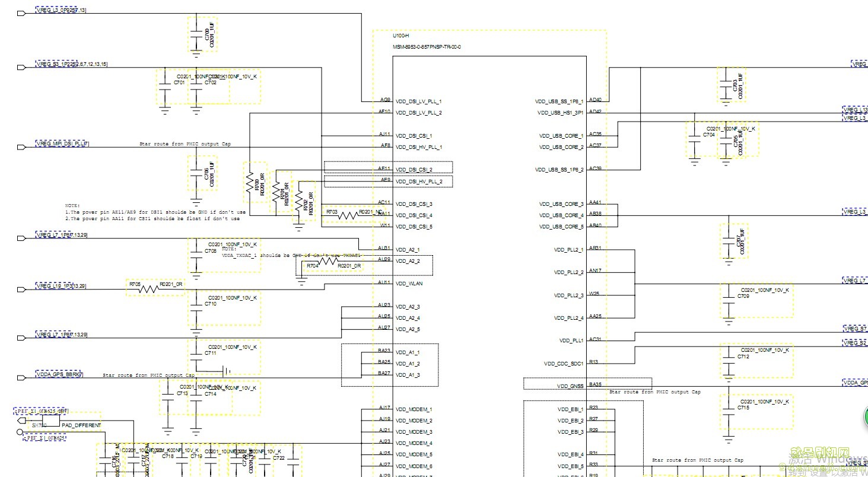The width and height of the screenshot is (868, 477).
Task: Select pin label VDD_DSI_LV_PLL_2
Action: click(419, 113)
